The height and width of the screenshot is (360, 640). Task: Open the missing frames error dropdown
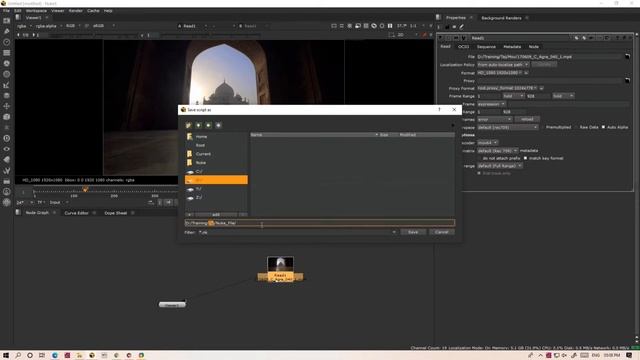point(494,119)
